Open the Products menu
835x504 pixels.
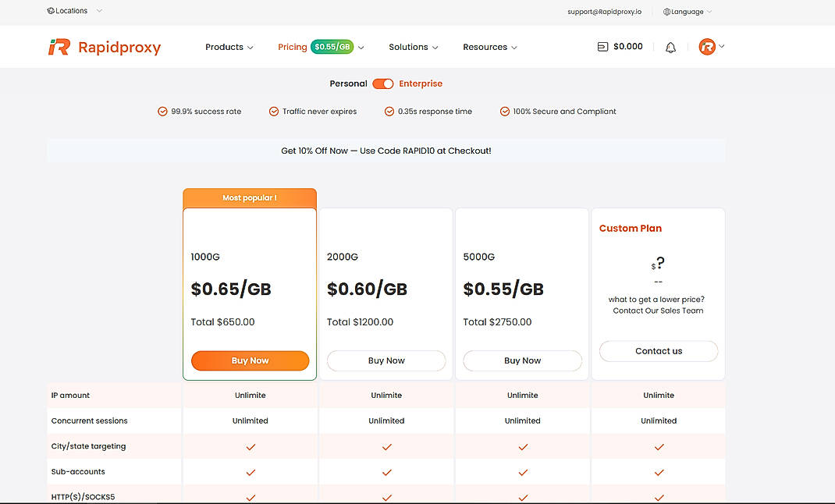click(224, 47)
